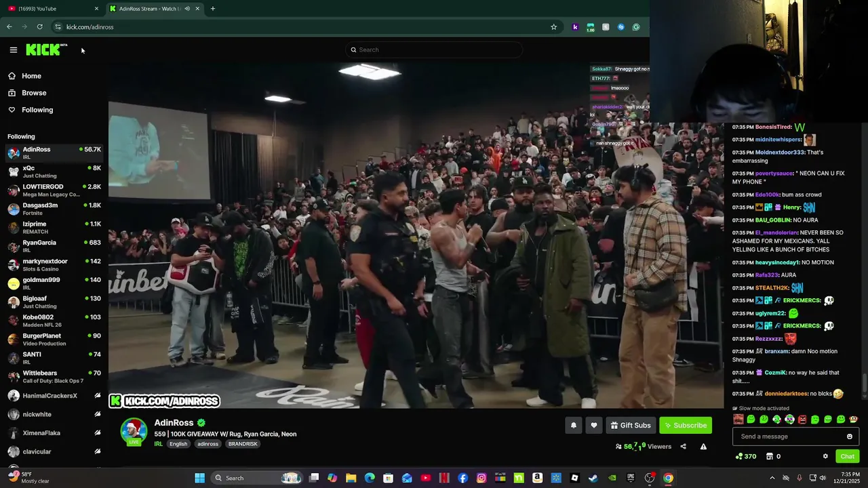Reload the page in Chrome
This screenshot has height=488, width=868.
click(39, 27)
